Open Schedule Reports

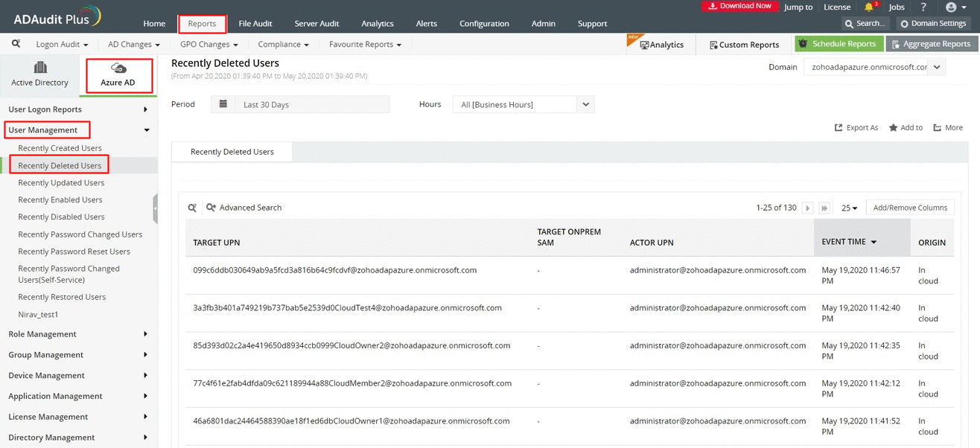pos(839,44)
